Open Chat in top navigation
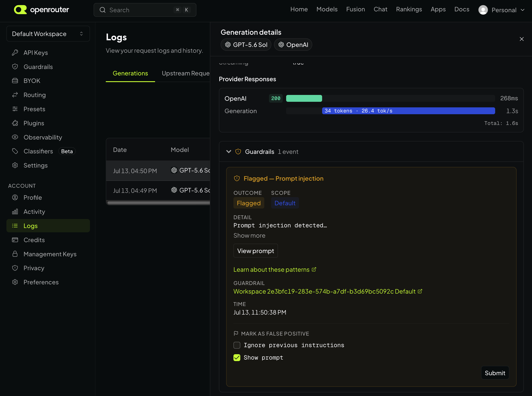This screenshot has width=532, height=396. tap(380, 9)
